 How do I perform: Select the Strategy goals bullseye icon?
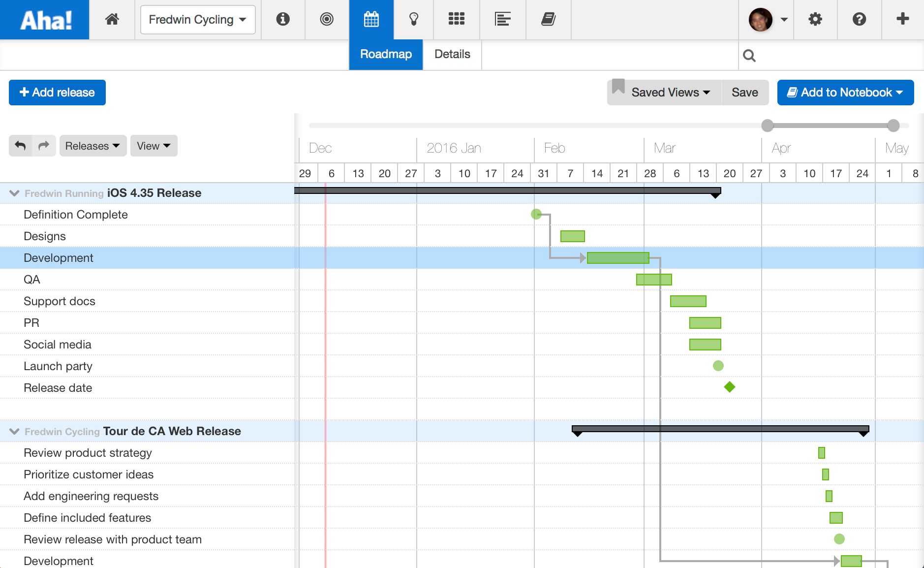click(326, 19)
